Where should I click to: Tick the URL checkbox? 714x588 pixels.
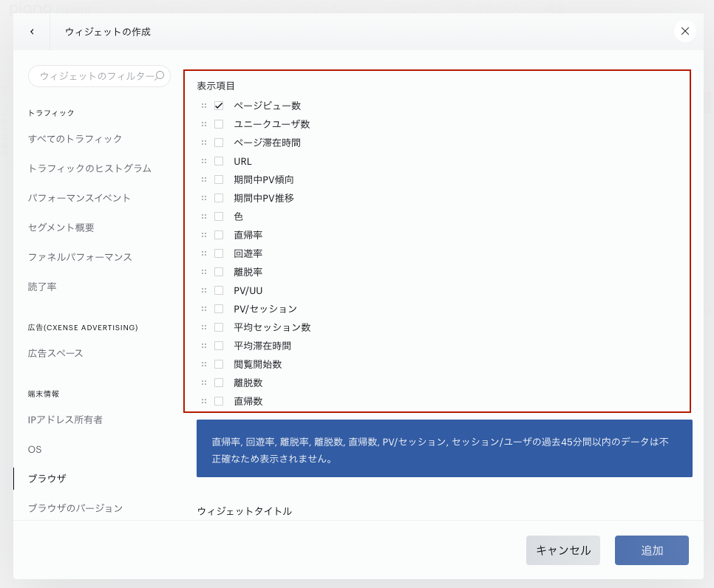[x=219, y=161]
